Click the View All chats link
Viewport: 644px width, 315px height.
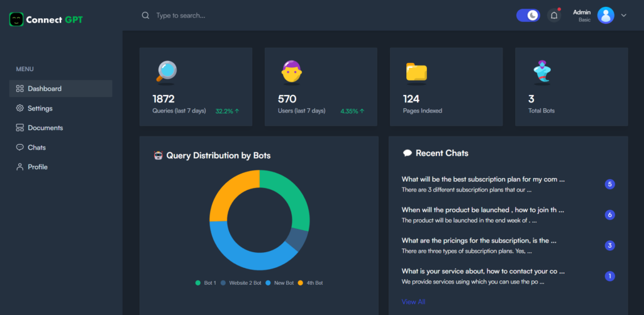click(x=413, y=302)
